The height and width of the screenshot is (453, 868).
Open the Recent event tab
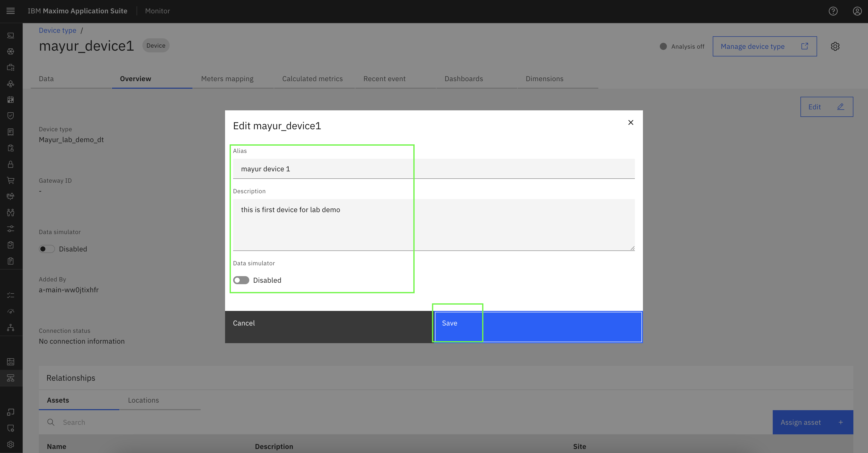(x=396, y=79)
